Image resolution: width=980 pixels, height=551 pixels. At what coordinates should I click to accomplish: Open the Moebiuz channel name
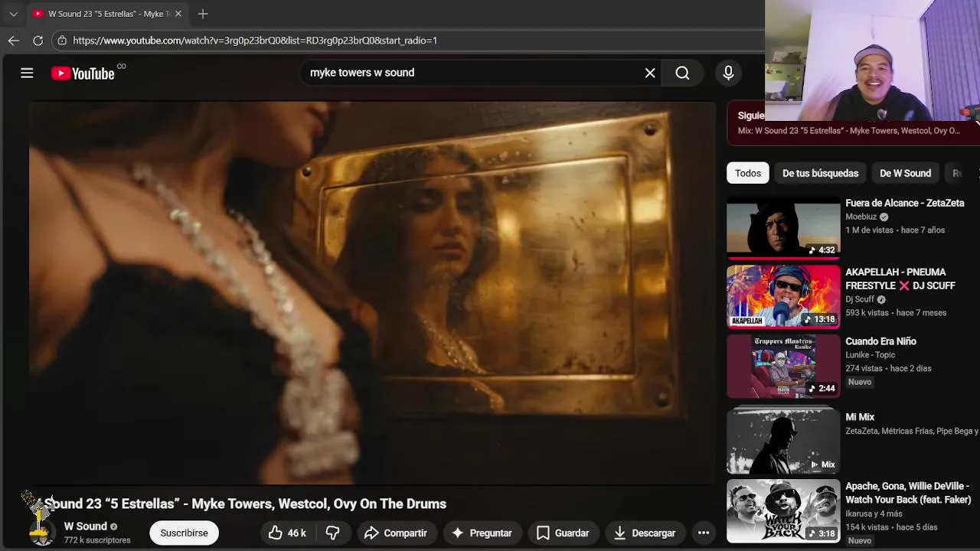tap(861, 217)
